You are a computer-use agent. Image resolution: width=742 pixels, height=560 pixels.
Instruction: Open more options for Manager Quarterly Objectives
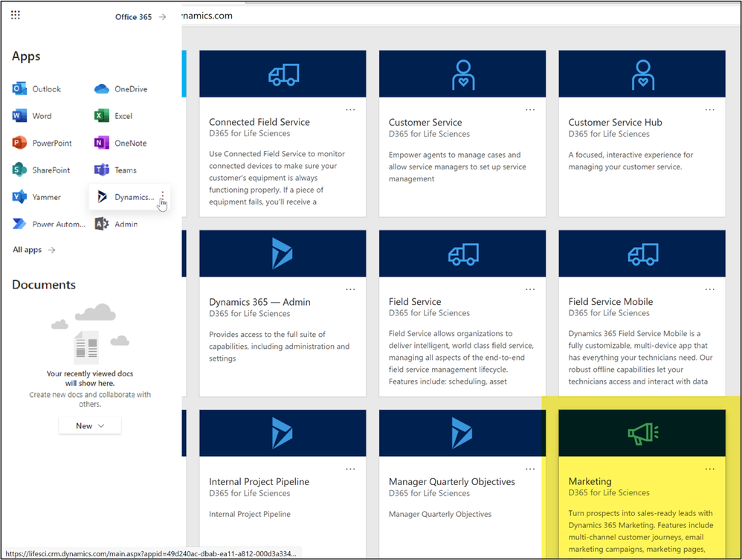click(530, 469)
